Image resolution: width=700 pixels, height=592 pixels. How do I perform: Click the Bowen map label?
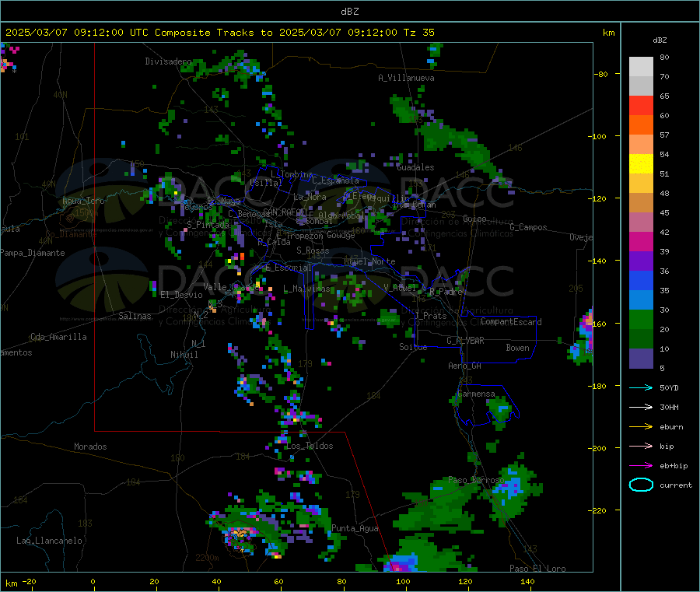pyautogui.click(x=518, y=348)
